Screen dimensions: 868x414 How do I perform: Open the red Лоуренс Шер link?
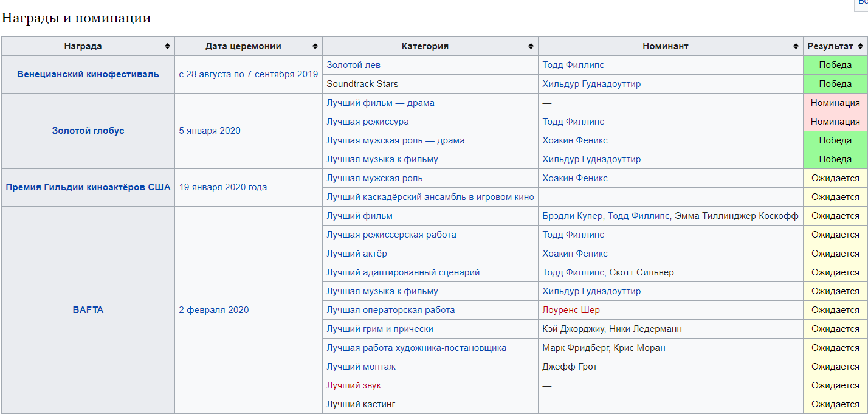(570, 310)
